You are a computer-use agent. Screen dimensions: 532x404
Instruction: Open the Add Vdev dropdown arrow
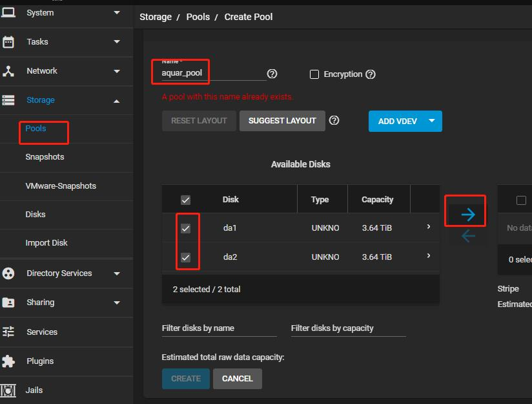point(431,121)
